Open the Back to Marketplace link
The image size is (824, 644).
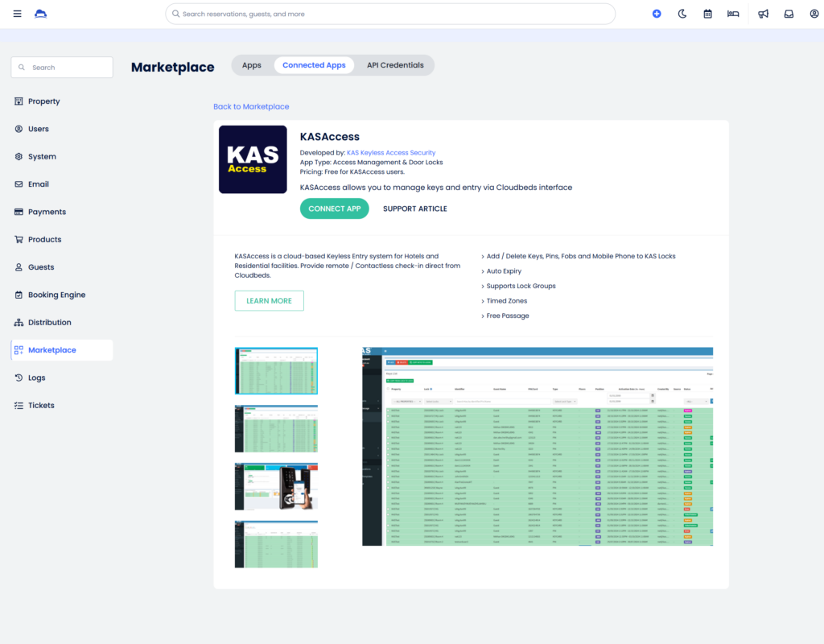(x=251, y=106)
